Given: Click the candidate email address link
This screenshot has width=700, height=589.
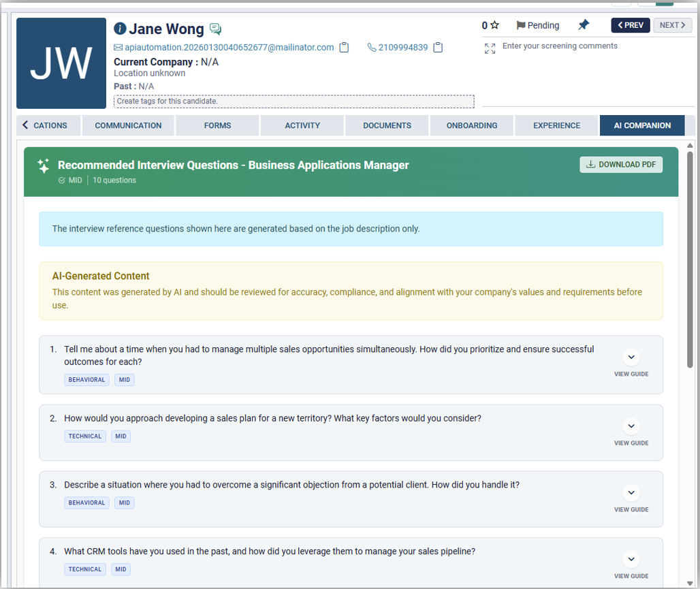Looking at the screenshot, I should [229, 48].
